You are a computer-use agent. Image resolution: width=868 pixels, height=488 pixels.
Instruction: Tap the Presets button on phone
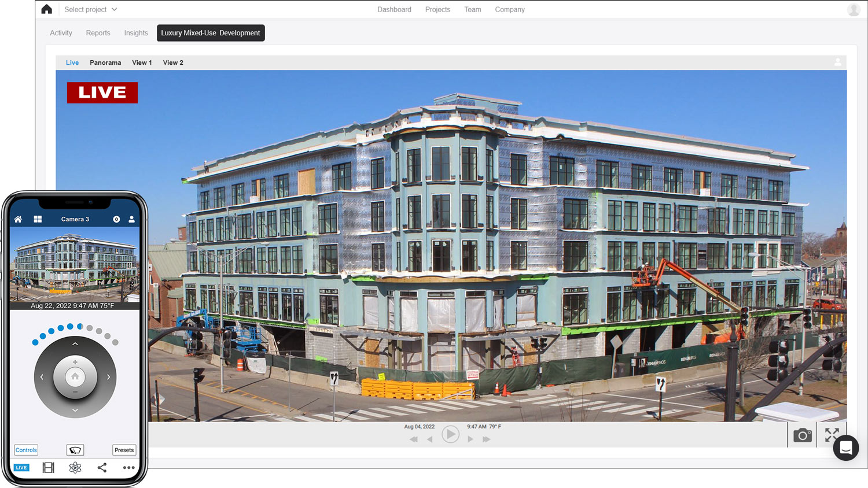point(124,450)
